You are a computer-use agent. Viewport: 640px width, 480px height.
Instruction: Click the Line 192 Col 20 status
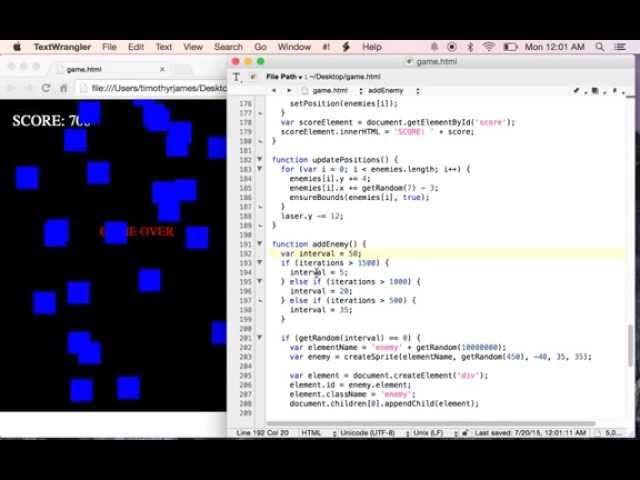coord(262,433)
